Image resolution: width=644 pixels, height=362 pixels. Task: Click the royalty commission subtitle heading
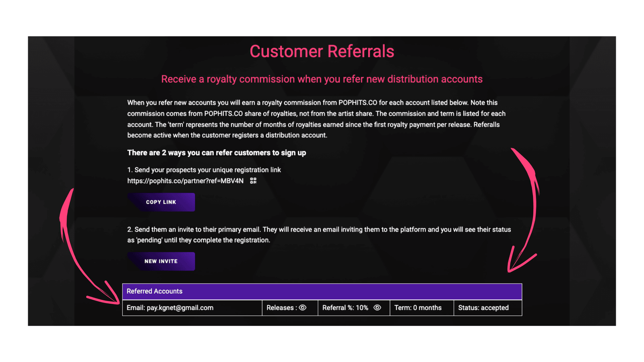[322, 79]
